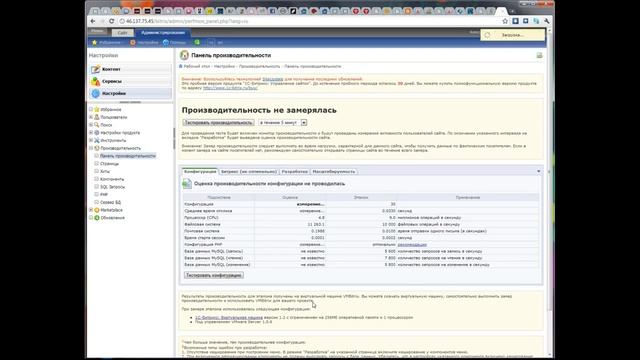Select the Конфигурация tab
The image size is (640, 360).
coord(200,171)
